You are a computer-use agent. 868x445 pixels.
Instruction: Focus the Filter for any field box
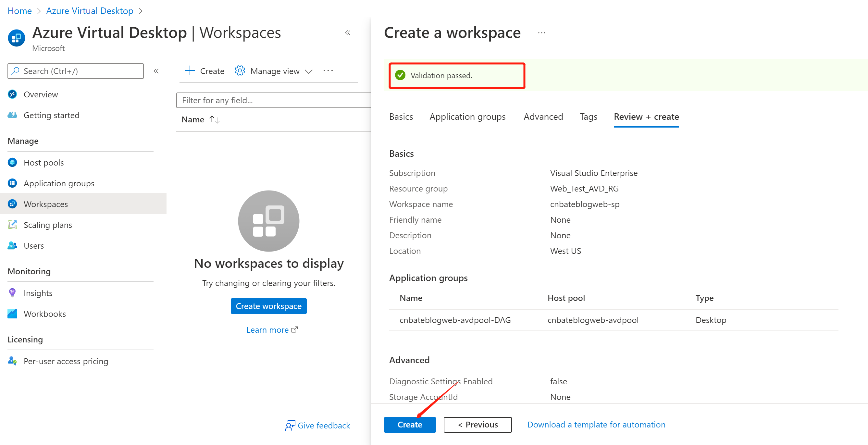(x=274, y=100)
